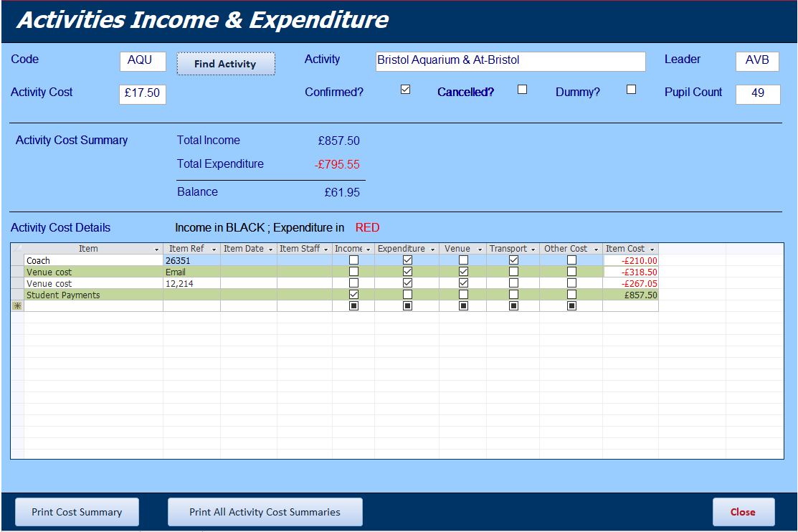Toggle Expenditure checkbox in Coach row
The image size is (798, 532).
point(407,260)
